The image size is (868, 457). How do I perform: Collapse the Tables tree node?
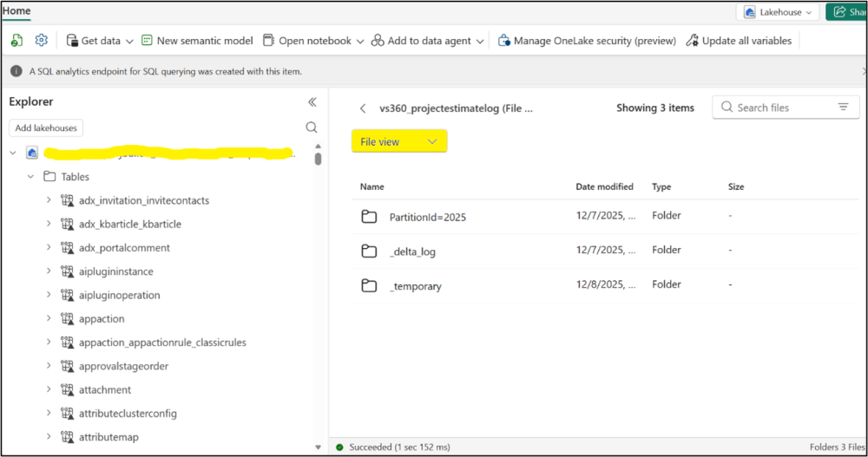(x=30, y=177)
